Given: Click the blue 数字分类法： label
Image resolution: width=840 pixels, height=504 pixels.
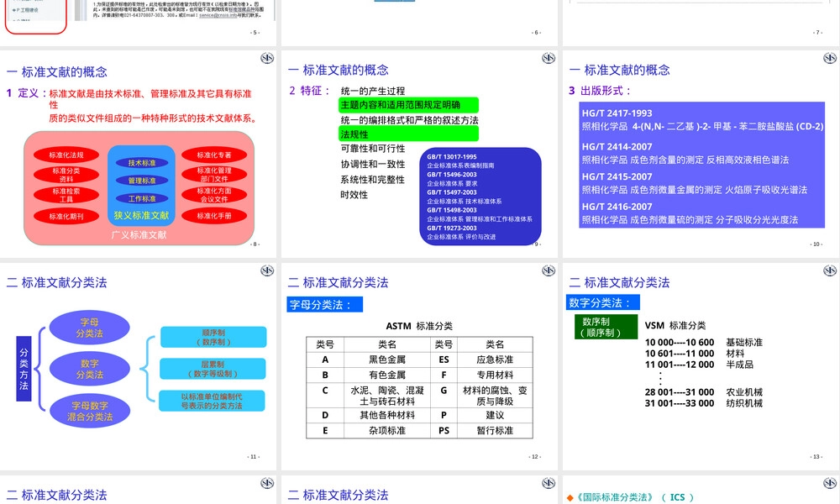Looking at the screenshot, I should [603, 302].
